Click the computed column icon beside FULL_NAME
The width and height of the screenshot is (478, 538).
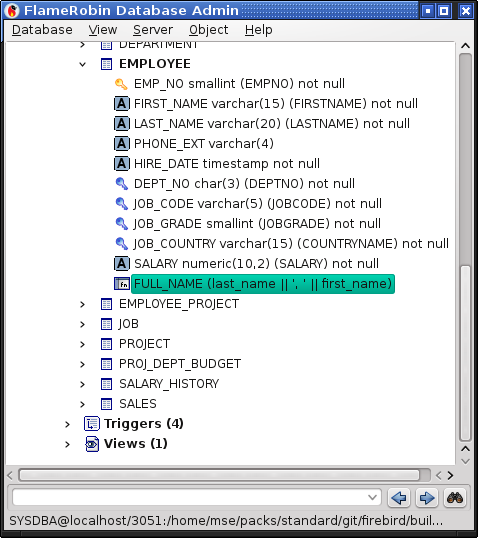(121, 284)
